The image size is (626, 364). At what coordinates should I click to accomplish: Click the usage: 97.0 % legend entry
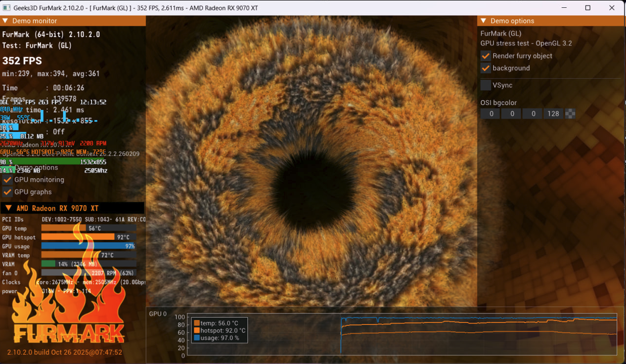click(217, 338)
